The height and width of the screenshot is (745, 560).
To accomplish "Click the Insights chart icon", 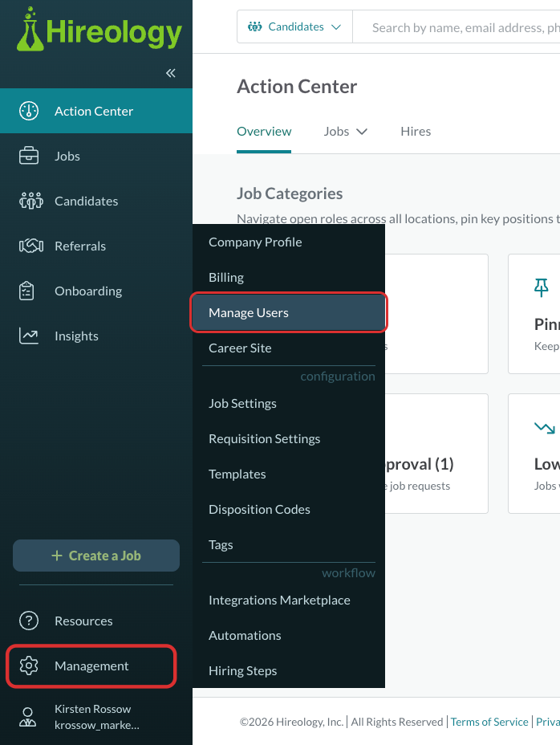I will point(29,336).
